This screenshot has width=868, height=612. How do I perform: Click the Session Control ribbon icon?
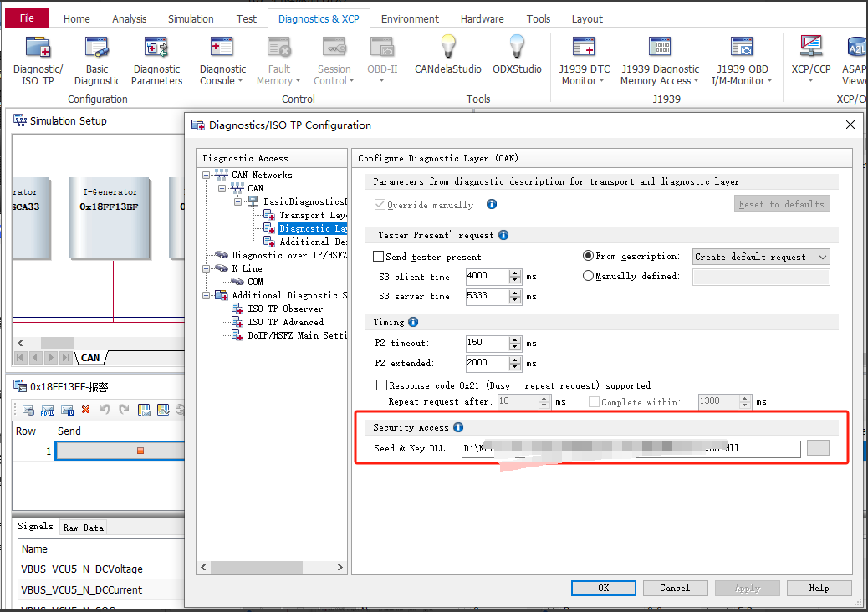(x=334, y=48)
